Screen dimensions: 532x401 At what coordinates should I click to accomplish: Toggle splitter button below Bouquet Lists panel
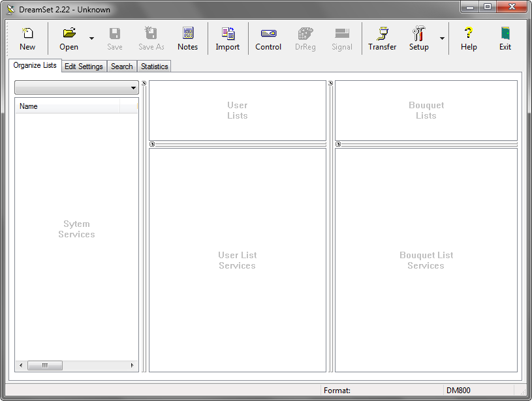[338, 144]
